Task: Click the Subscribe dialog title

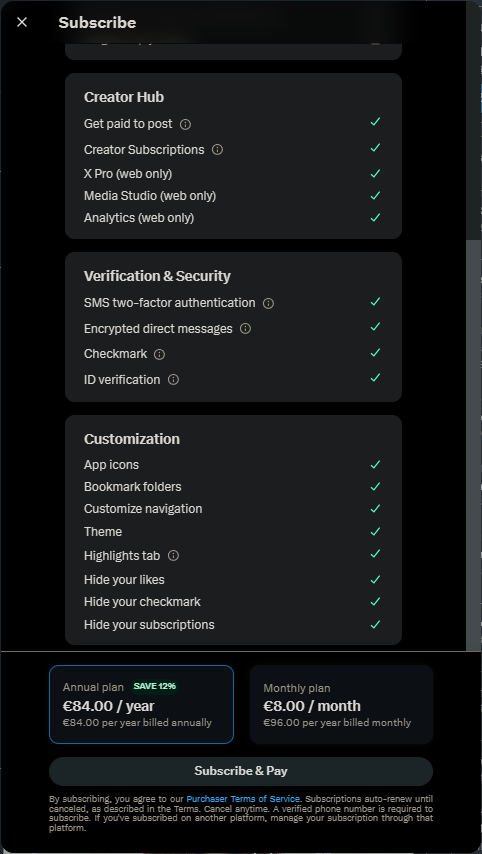Action: point(97,22)
